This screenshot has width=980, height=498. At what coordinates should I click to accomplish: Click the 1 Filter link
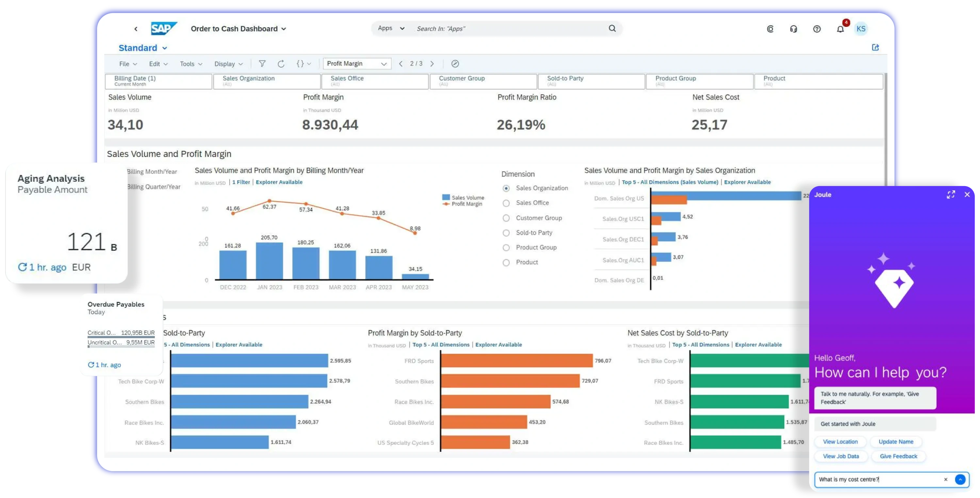tap(241, 182)
